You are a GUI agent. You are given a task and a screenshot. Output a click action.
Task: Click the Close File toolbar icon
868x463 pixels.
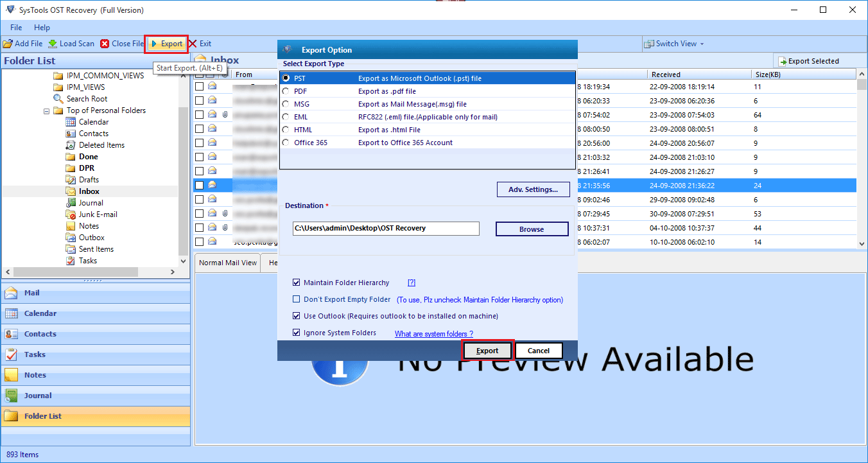point(105,44)
